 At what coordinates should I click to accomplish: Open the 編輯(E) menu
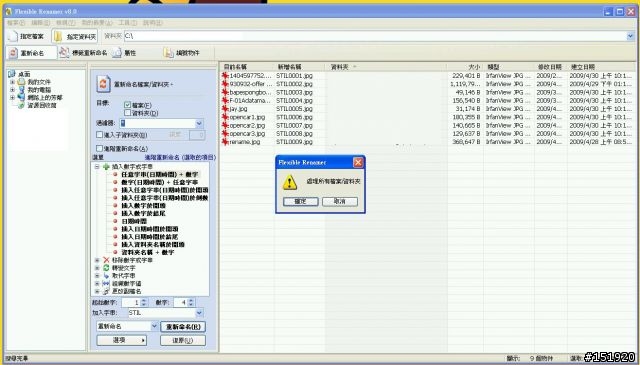coord(40,23)
